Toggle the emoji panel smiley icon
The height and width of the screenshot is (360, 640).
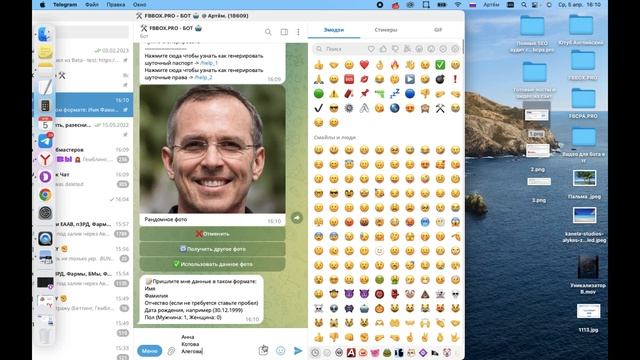[x=280, y=351]
